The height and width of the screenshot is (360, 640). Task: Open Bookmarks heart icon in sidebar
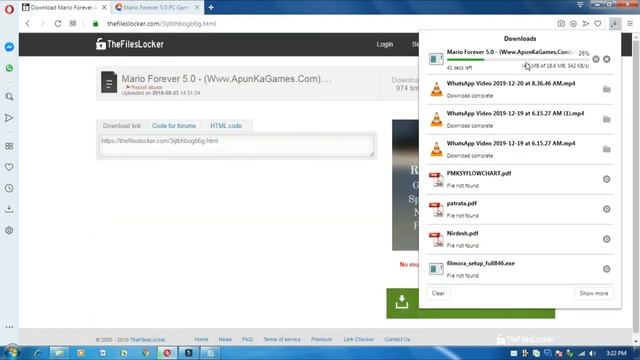[9, 167]
